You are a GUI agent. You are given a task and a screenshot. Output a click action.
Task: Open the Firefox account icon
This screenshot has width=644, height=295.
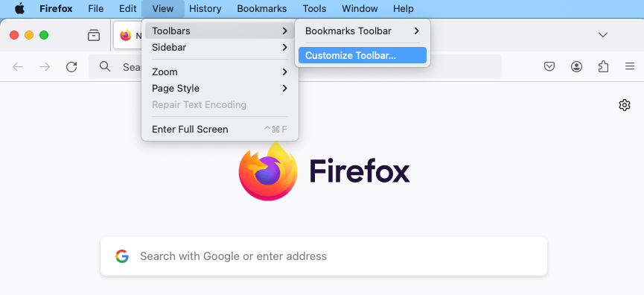[x=576, y=66]
